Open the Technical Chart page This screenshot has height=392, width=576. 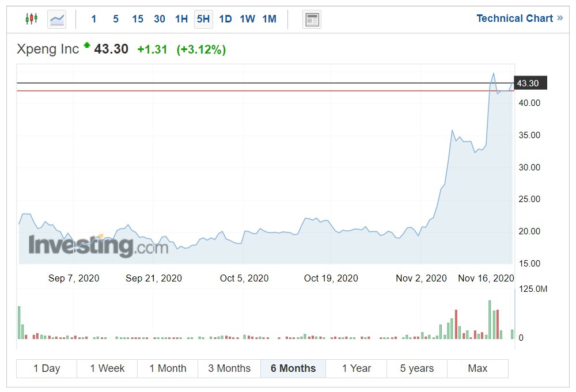515,18
